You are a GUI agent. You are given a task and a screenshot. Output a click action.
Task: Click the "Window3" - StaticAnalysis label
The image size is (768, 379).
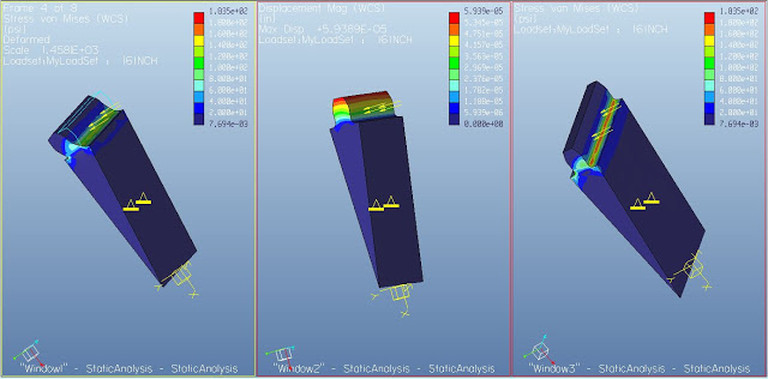click(x=640, y=368)
